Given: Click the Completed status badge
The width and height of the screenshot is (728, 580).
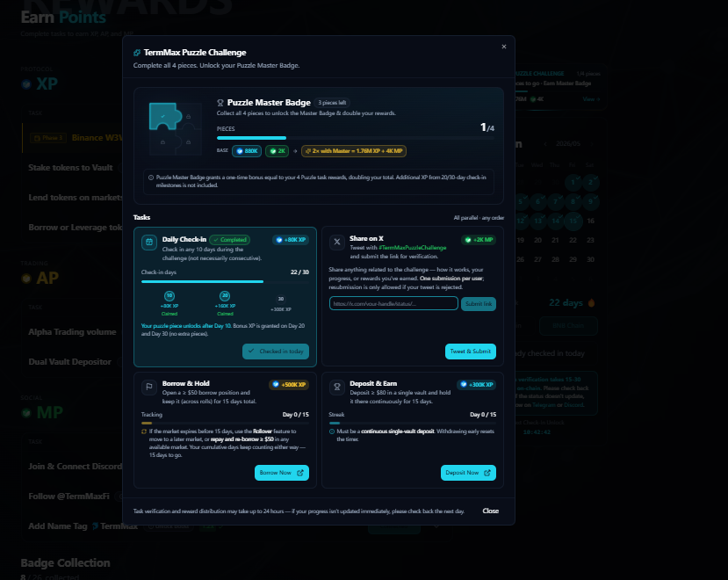Looking at the screenshot, I should tap(230, 240).
